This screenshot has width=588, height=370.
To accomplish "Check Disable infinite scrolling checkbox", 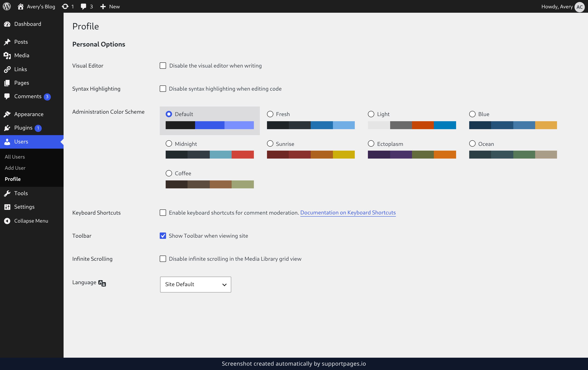I will coord(163,259).
